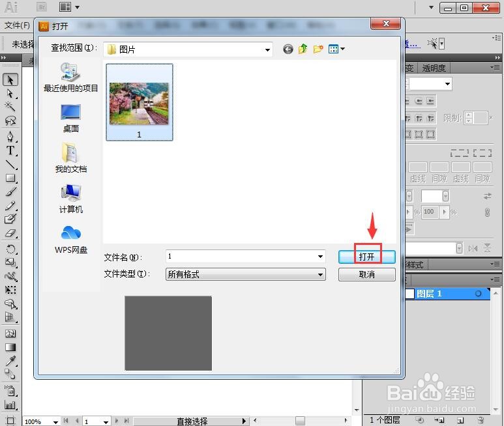Screen dimensions: 504x426
Task: Expand the file name dropdown arrow
Action: point(321,256)
